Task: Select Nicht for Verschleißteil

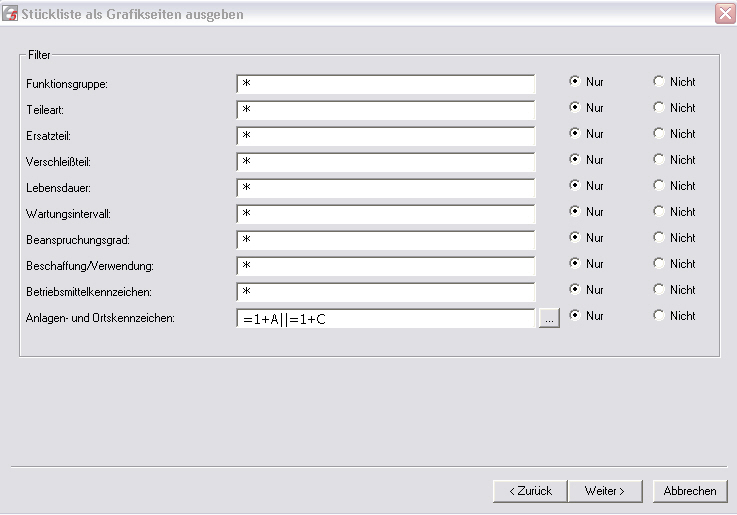Action: coord(674,160)
